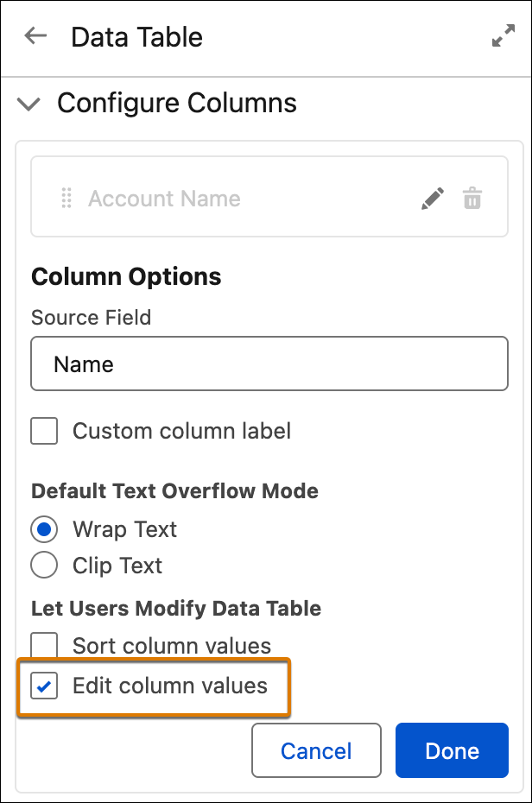The width and height of the screenshot is (532, 803).
Task: Click the Done button
Action: [453, 750]
